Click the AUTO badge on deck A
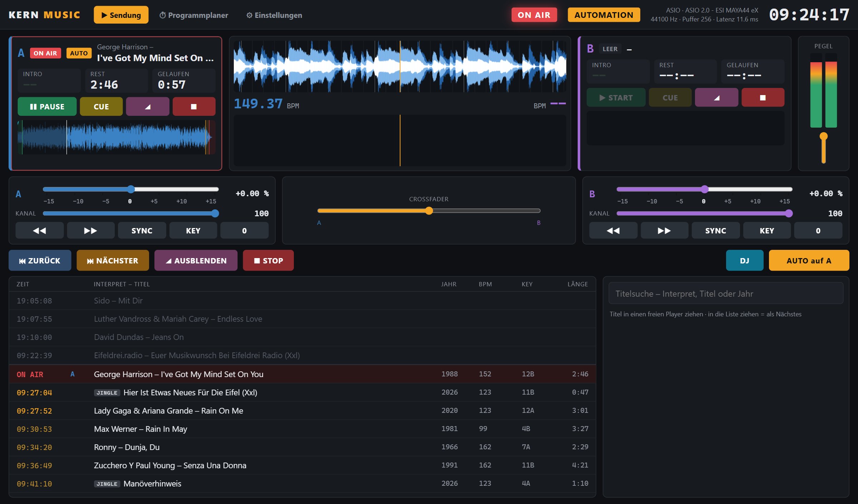The height and width of the screenshot is (504, 858). point(79,53)
